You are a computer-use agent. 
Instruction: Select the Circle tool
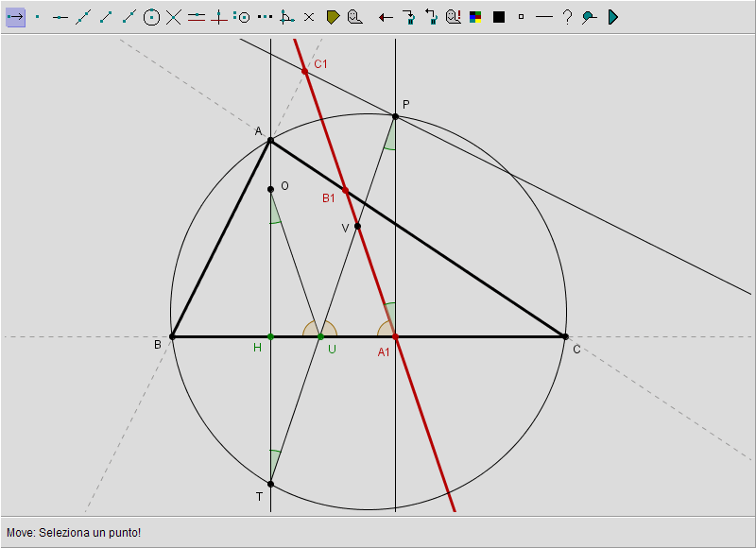[151, 17]
